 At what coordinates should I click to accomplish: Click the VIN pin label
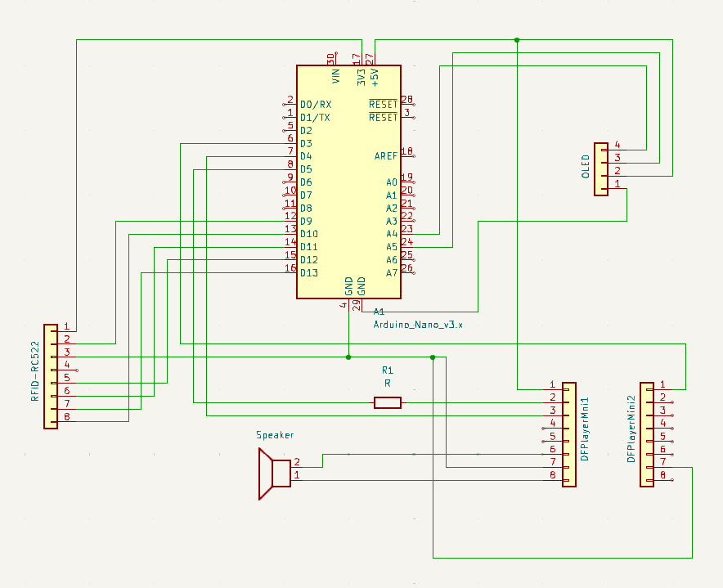335,76
